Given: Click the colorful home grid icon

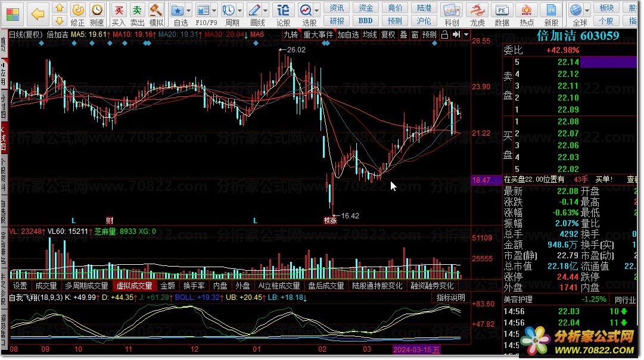Looking at the screenshot, I should pos(13,14).
